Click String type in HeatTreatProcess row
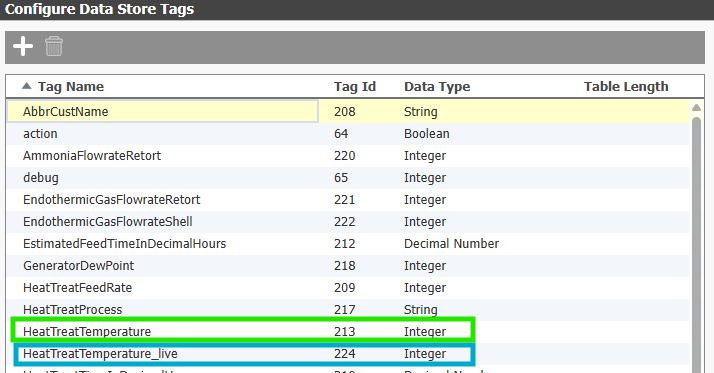The height and width of the screenshot is (373, 714). 421,310
